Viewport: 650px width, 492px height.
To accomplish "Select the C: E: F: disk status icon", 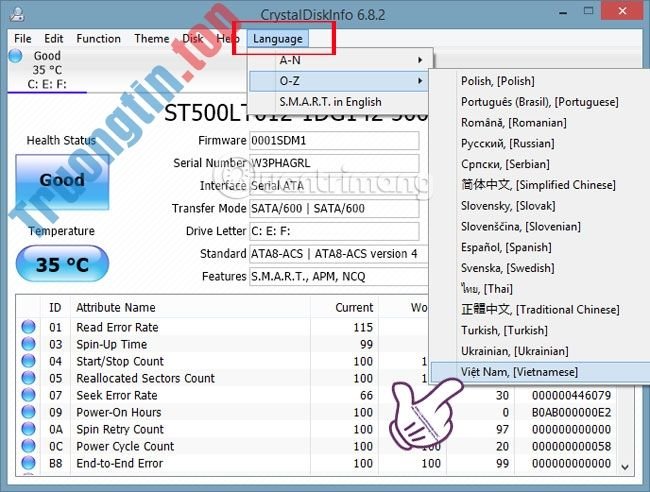I will point(15,56).
